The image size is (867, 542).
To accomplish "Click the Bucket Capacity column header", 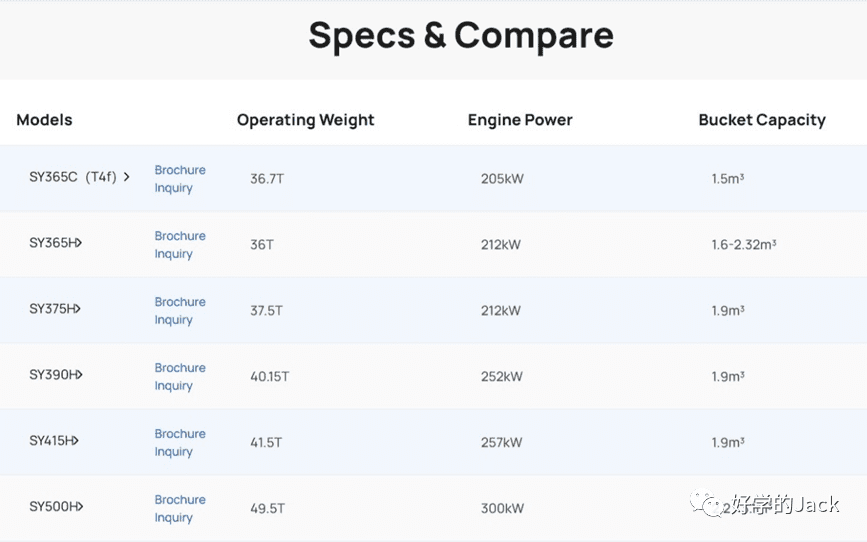I will [x=761, y=120].
